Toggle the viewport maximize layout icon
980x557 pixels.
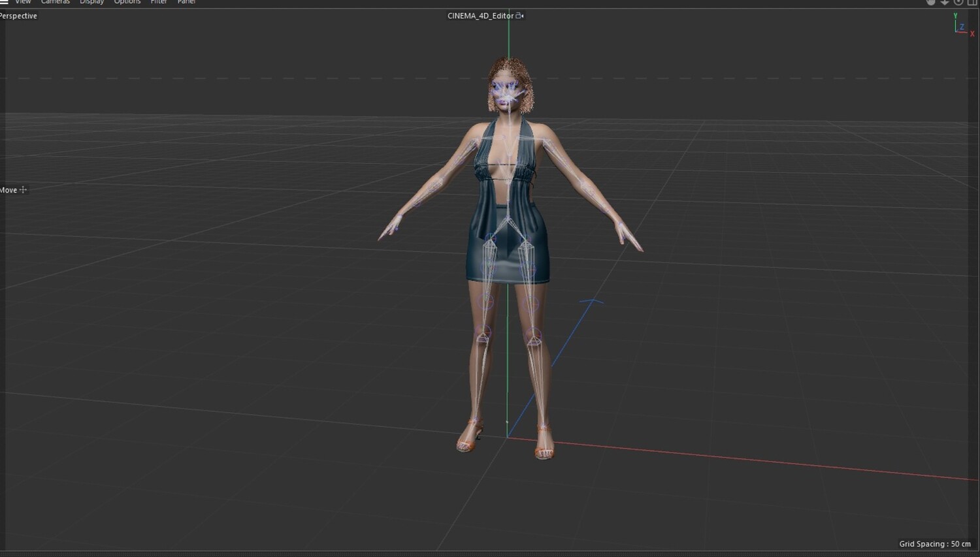(972, 2)
